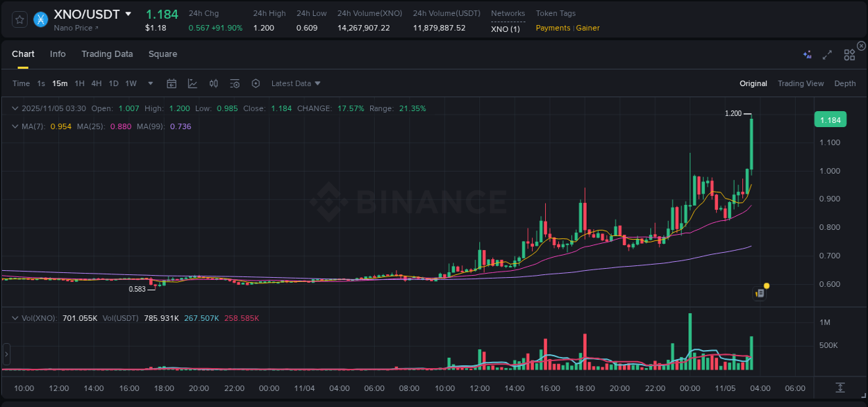Open the calendar date selection icon
This screenshot has width=868, height=407.
[x=172, y=83]
